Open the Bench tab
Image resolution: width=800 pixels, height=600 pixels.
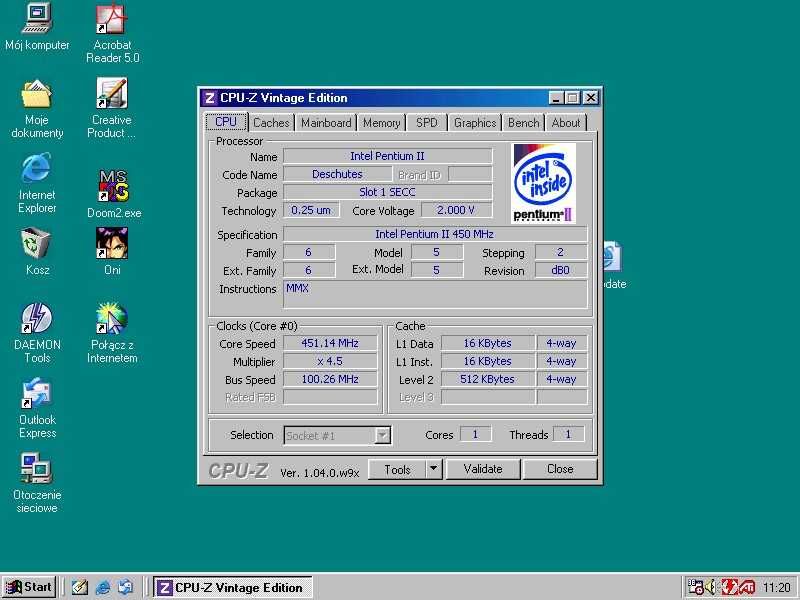click(523, 123)
